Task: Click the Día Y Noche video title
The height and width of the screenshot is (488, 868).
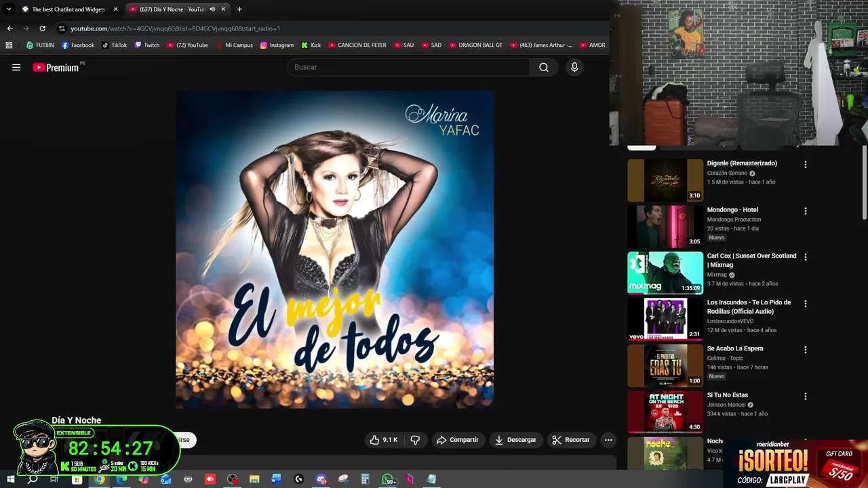Action: click(x=76, y=420)
